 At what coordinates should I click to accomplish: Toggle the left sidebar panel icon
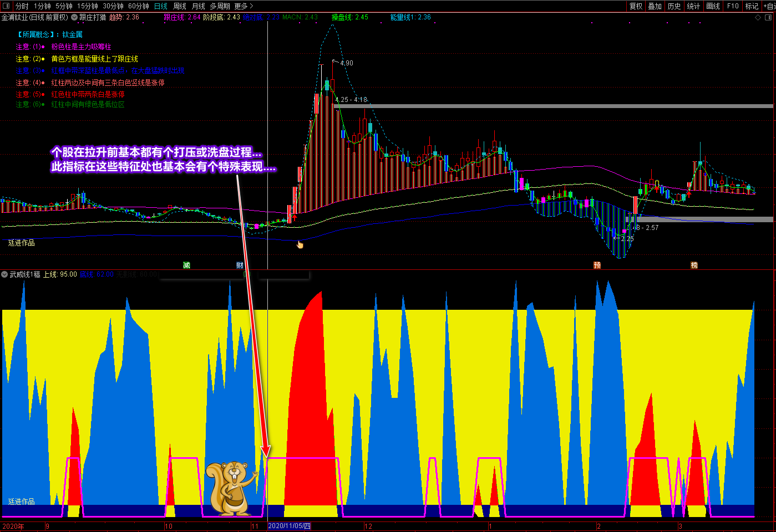coord(7,6)
